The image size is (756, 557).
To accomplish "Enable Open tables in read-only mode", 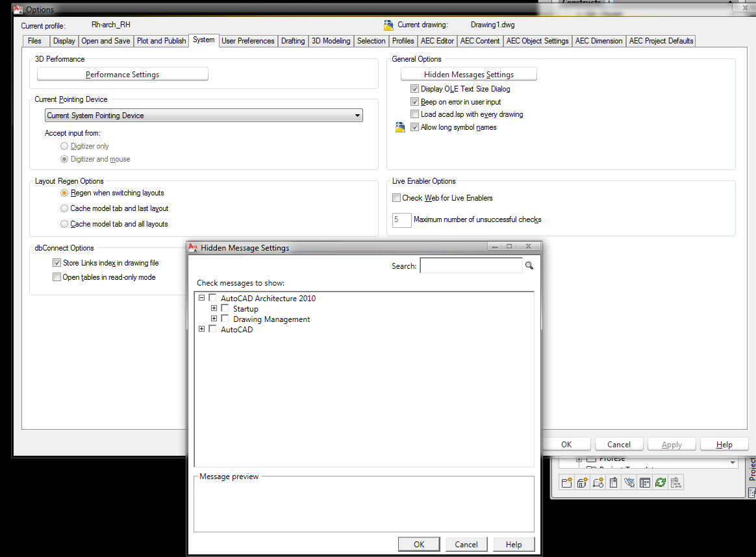I will (57, 277).
